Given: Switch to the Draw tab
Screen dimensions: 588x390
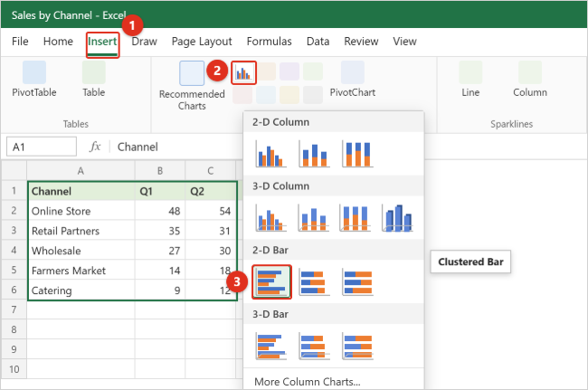Looking at the screenshot, I should click(145, 42).
